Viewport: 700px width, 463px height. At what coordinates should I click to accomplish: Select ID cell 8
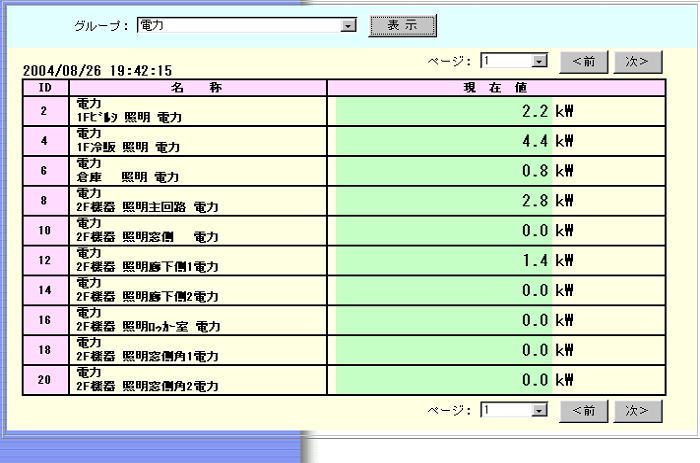[46, 200]
